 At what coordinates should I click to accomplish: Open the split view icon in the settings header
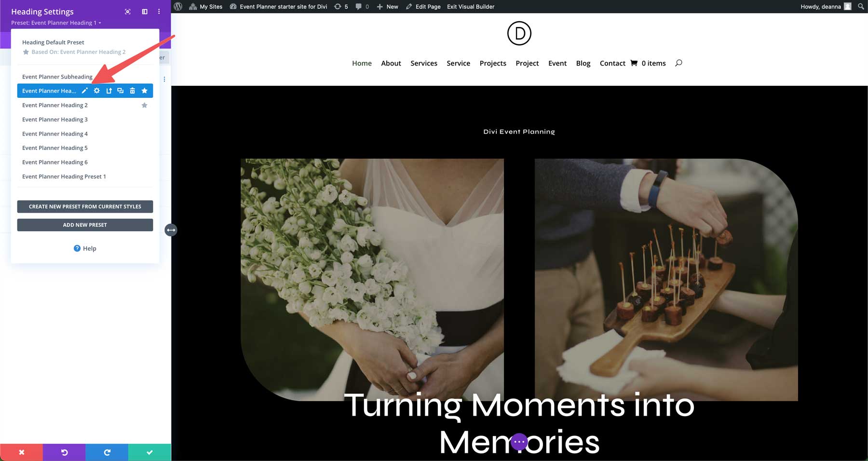click(x=145, y=12)
